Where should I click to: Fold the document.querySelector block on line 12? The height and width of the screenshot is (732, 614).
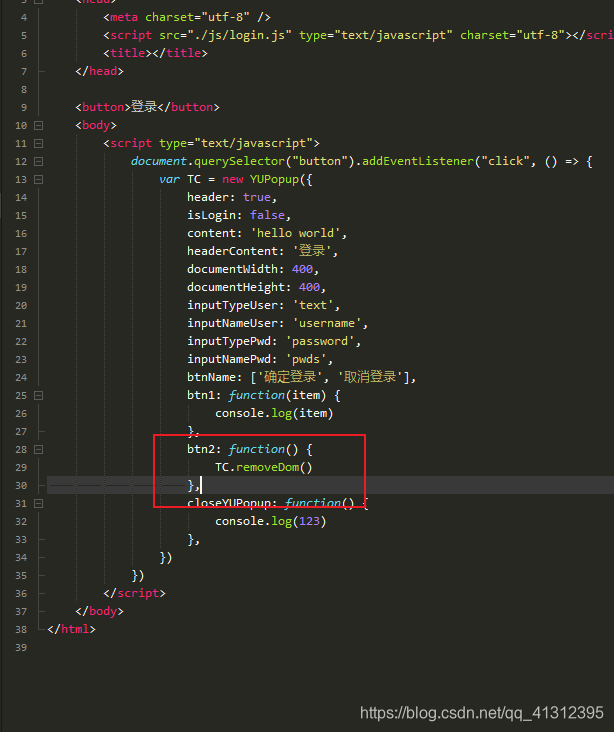(39, 162)
